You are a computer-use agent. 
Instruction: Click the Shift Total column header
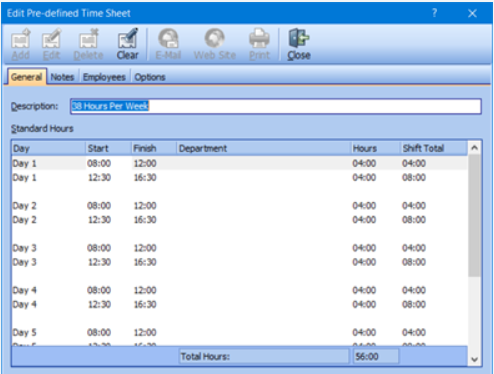click(x=433, y=148)
